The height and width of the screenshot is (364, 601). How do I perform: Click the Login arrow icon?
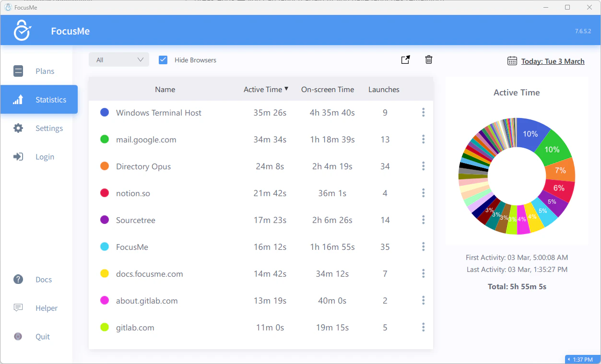[x=18, y=157]
